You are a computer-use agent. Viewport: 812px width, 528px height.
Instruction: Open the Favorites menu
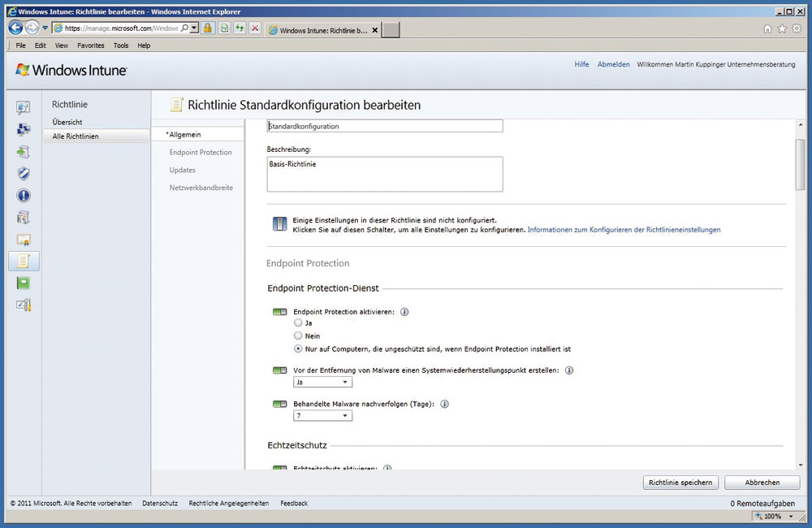coord(91,45)
